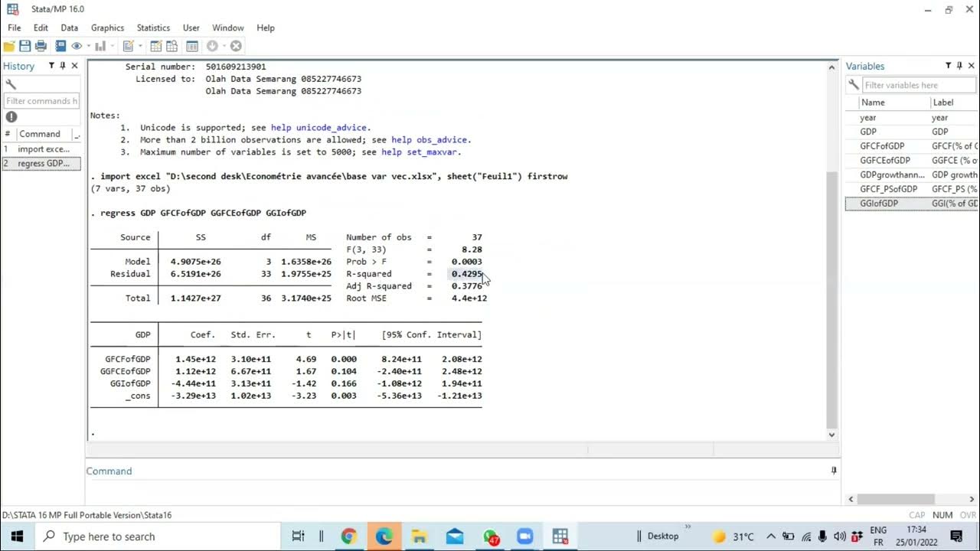Open the Data menu
Image resolution: width=980 pixels, height=551 pixels.
click(x=70, y=28)
